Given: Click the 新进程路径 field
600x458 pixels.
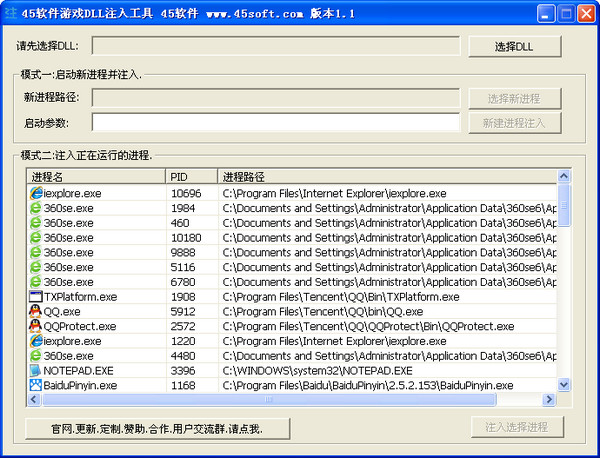Looking at the screenshot, I should 276,98.
